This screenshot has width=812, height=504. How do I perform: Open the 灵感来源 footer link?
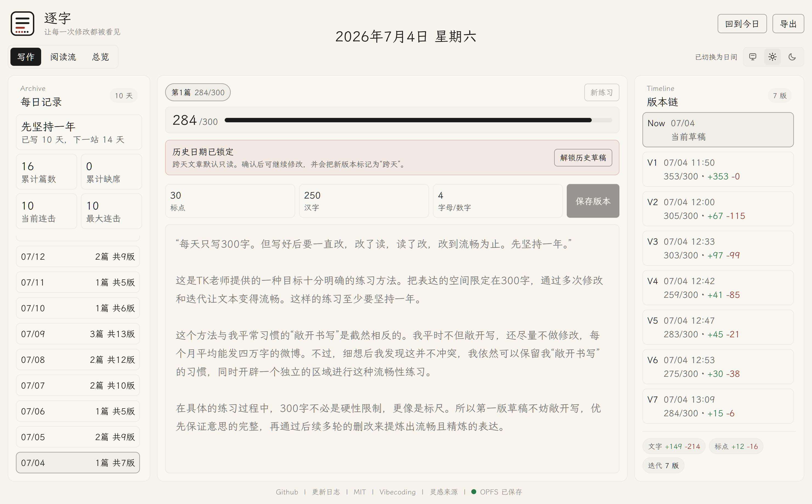pos(444,492)
